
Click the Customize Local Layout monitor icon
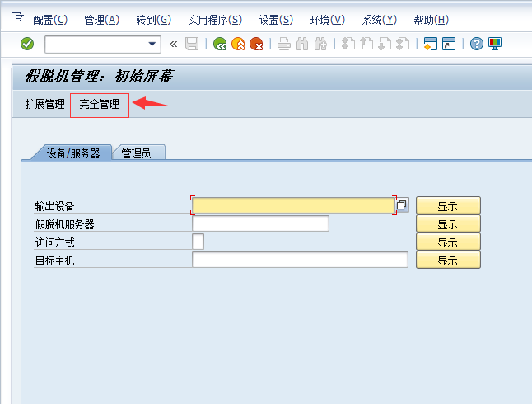click(x=494, y=45)
